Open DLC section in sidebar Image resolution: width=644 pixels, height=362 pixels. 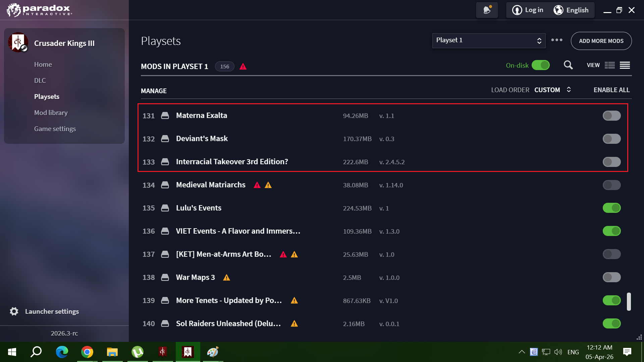tap(40, 80)
